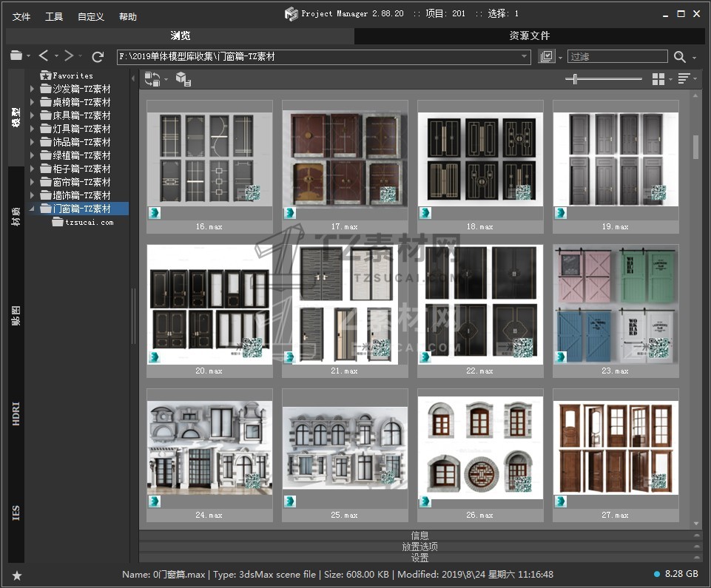Expand the 沙发篇-TZ素材 folder
711x588 pixels.
tap(32, 89)
